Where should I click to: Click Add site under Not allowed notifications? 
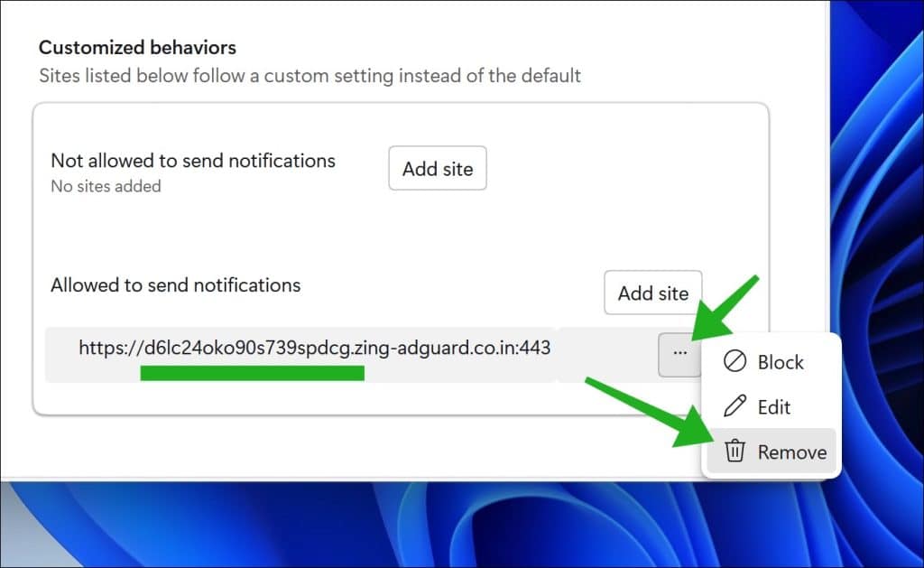click(437, 168)
